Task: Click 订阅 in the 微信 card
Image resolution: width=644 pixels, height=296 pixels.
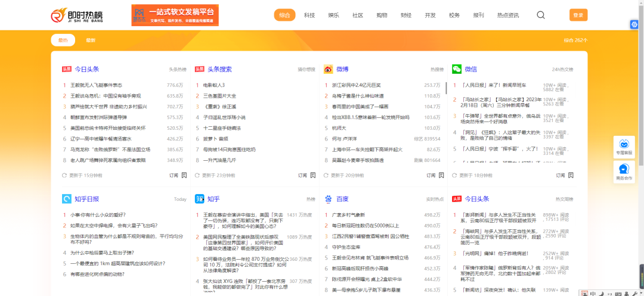Action: click(x=561, y=176)
